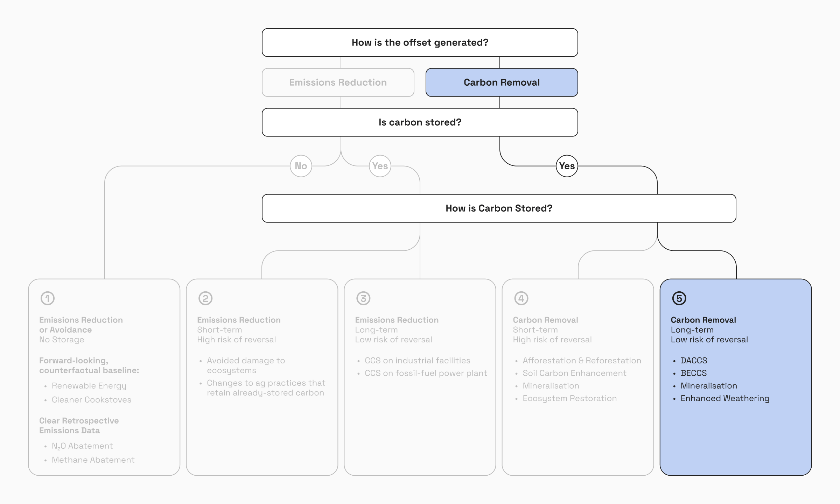Select the greyed-out No decision node
Image resolution: width=840 pixels, height=504 pixels.
pyautogui.click(x=301, y=166)
